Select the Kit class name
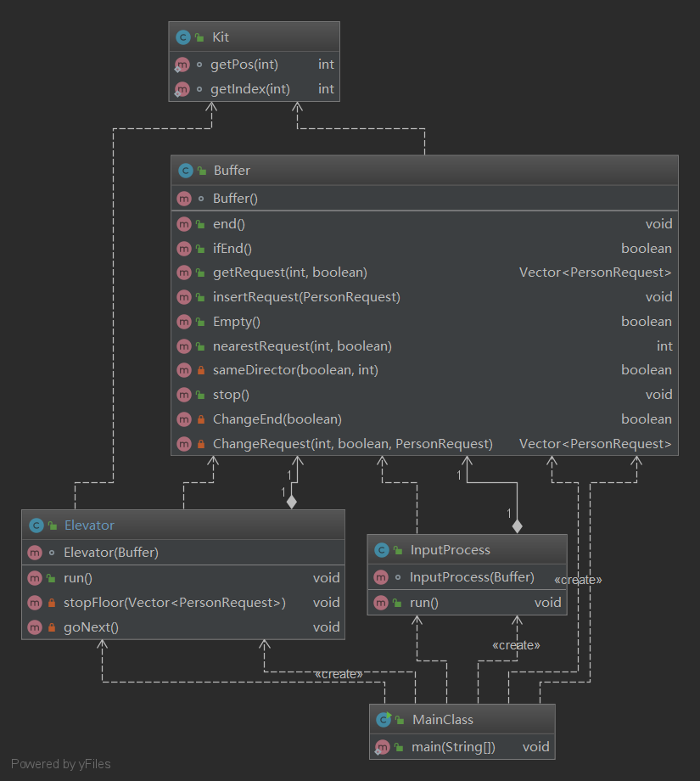This screenshot has height=781, width=700. click(221, 37)
